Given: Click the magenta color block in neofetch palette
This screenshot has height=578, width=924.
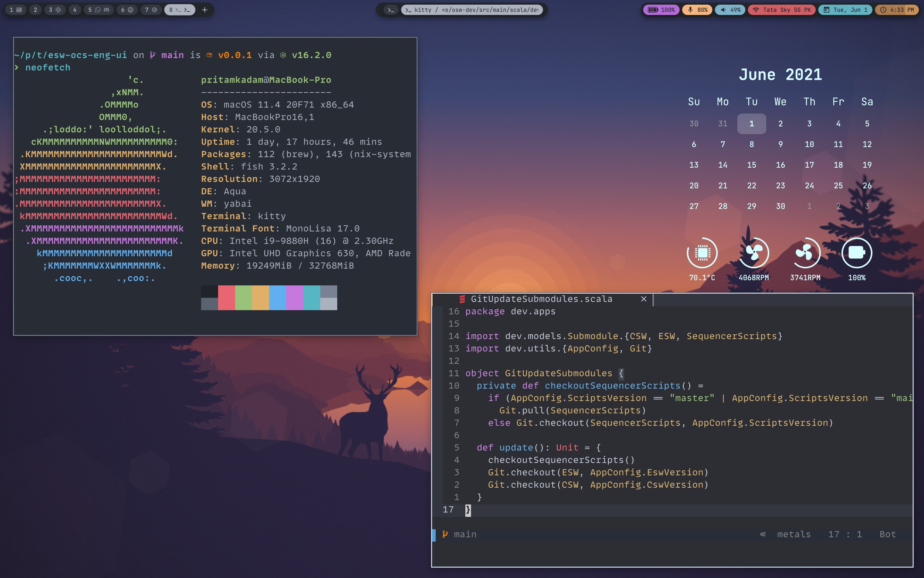Looking at the screenshot, I should (294, 298).
